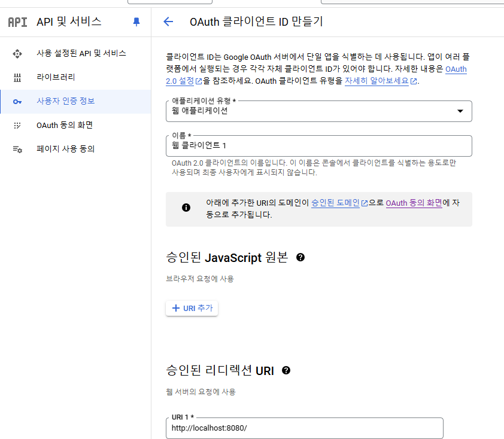The height and width of the screenshot is (439, 504).
Task: Go back with the left arrow
Action: click(168, 22)
